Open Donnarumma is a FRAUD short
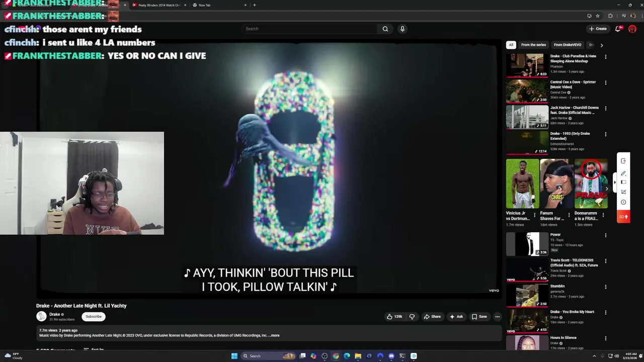The image size is (644, 362). (591, 184)
